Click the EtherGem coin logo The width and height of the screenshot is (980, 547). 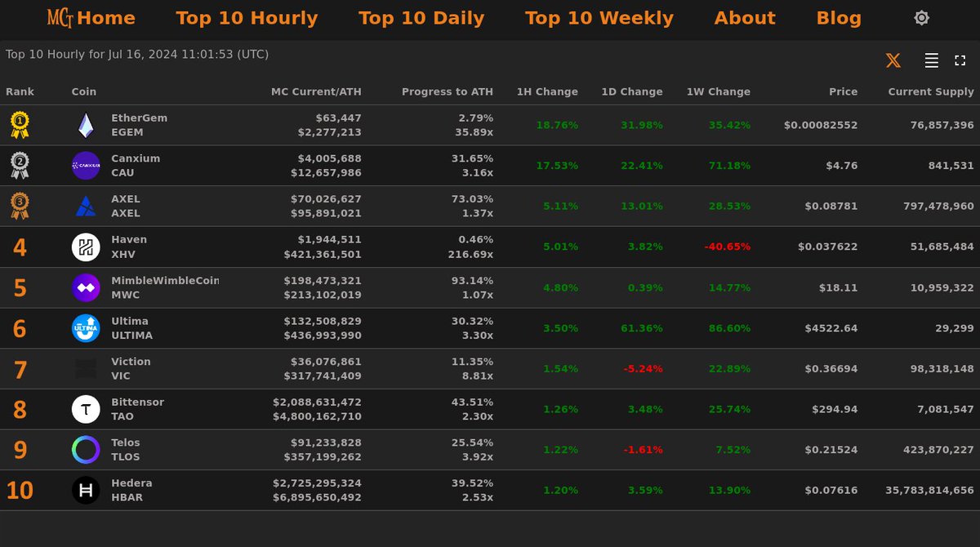pyautogui.click(x=86, y=125)
